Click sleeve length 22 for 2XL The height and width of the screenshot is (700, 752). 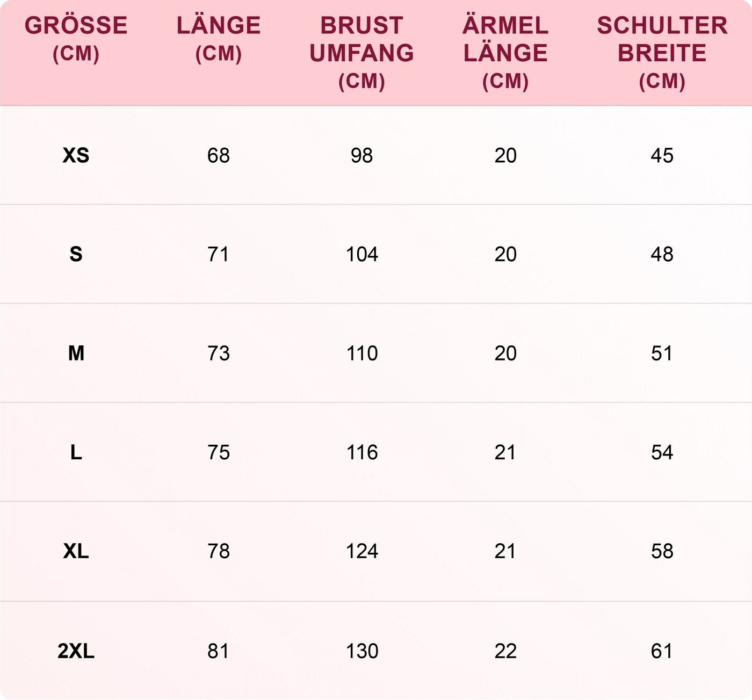click(505, 651)
